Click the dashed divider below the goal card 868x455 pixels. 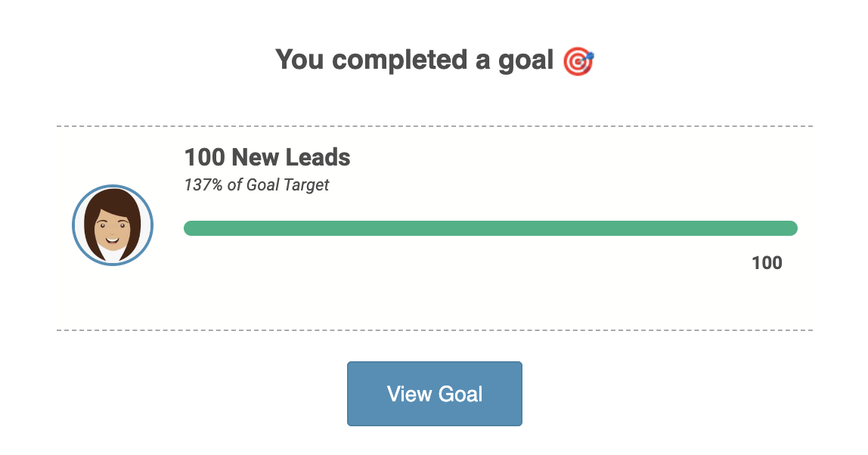pyautogui.click(x=435, y=330)
